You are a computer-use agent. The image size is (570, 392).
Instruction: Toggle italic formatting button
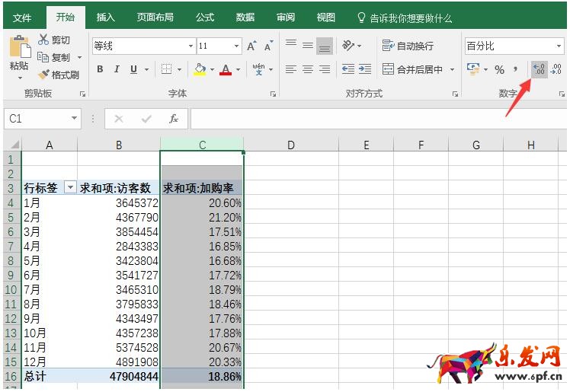[x=117, y=70]
